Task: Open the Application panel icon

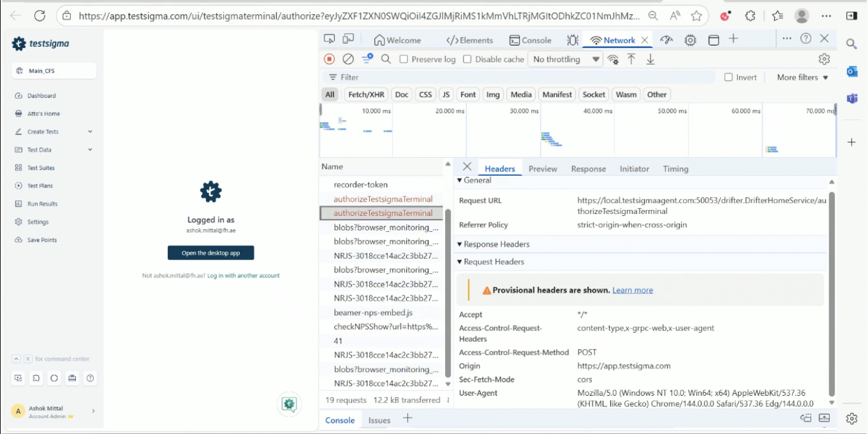Action: (713, 40)
